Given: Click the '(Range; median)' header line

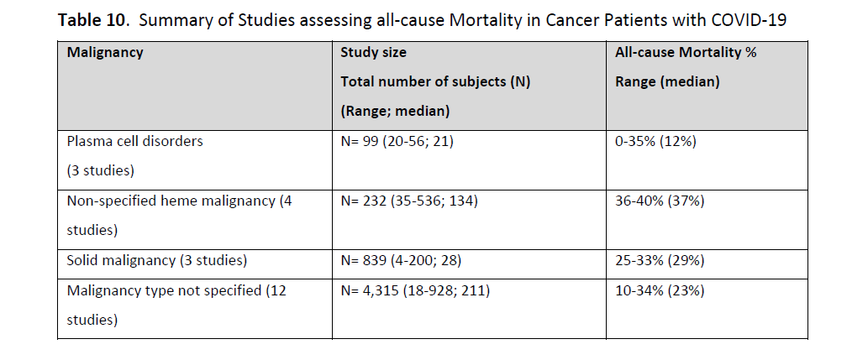Looking at the screenshot, I should pyautogui.click(x=394, y=112).
